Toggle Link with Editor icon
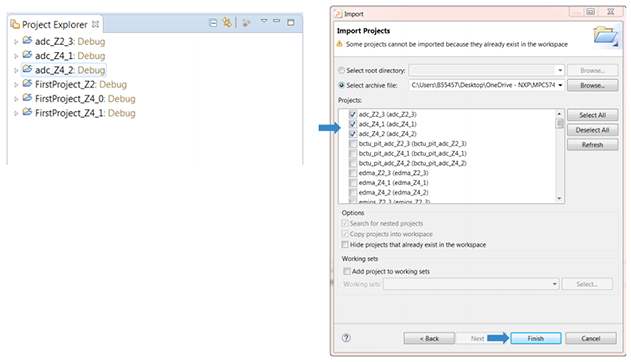 point(227,23)
